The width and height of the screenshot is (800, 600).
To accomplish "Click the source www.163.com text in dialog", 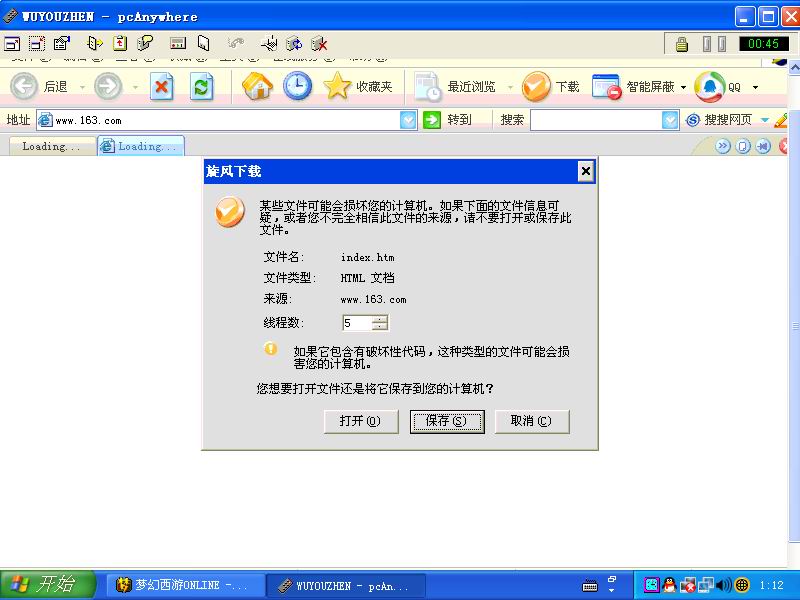I will (x=373, y=299).
